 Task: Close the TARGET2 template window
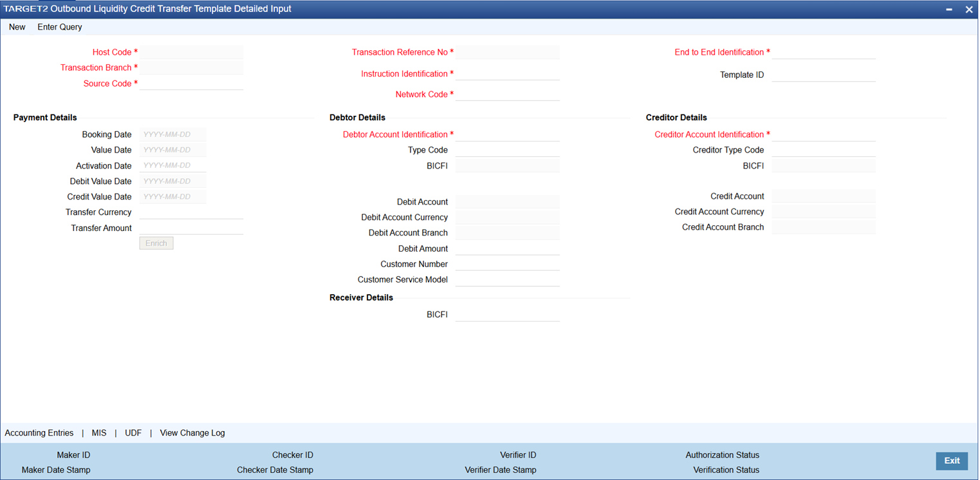click(x=968, y=10)
